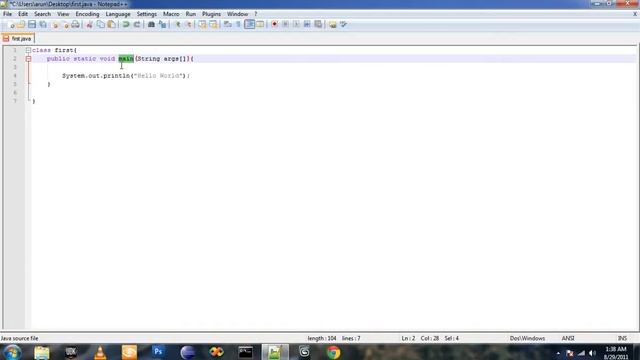Collapse the main method fold marker
Image resolution: width=640 pixels, height=360 pixels.
28,59
